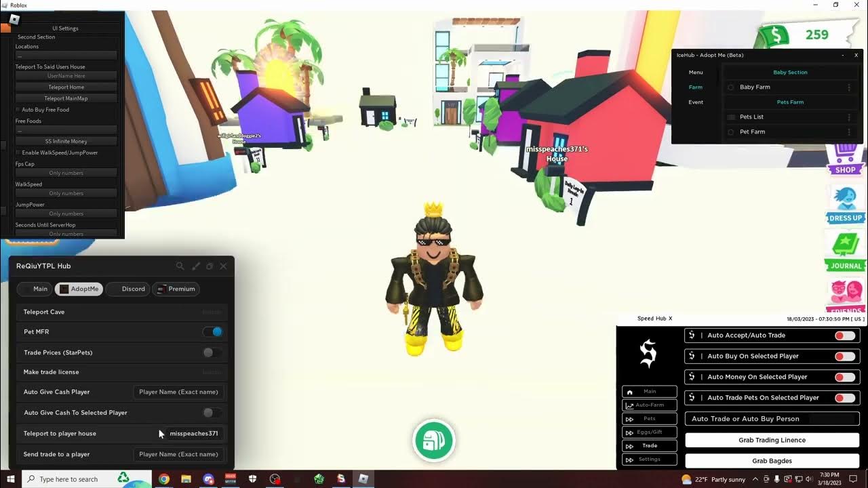This screenshot has height=488, width=868.
Task: Open Auto Trade or Auto Buy Person selector
Action: tap(772, 419)
